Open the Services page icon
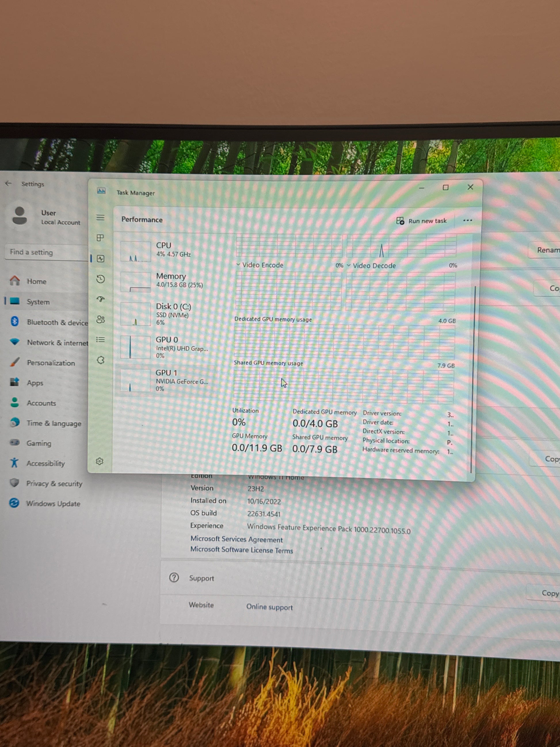Image resolution: width=560 pixels, height=747 pixels. 101,360
